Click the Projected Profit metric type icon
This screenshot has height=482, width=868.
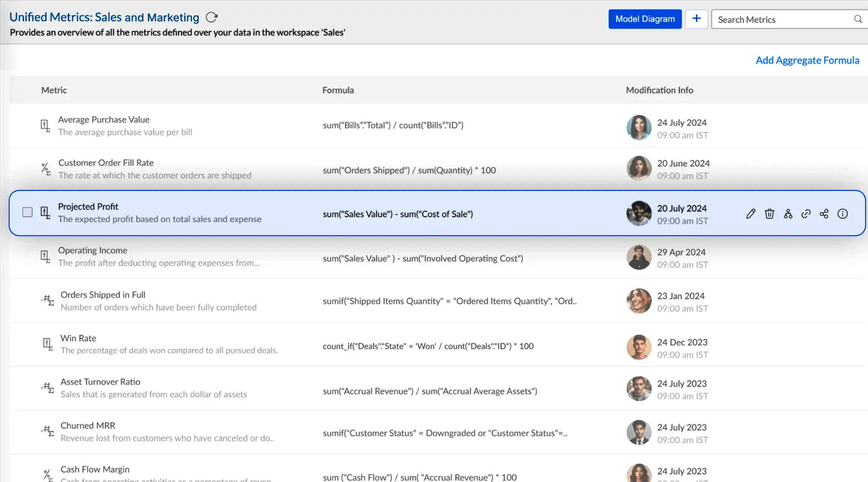(x=45, y=213)
